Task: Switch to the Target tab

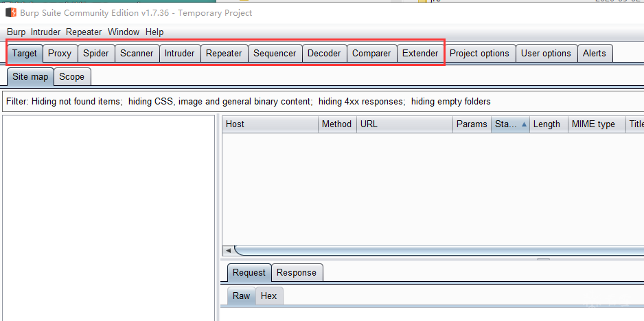Action: pos(25,54)
